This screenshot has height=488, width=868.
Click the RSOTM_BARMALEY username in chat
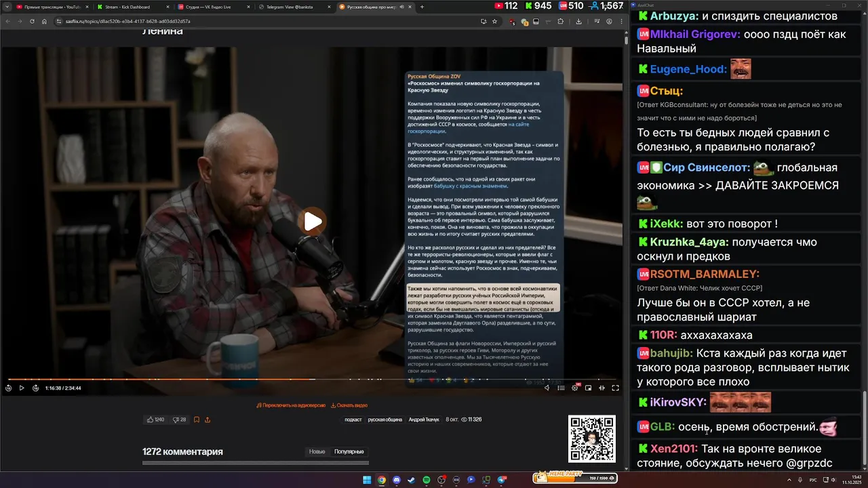pos(704,274)
